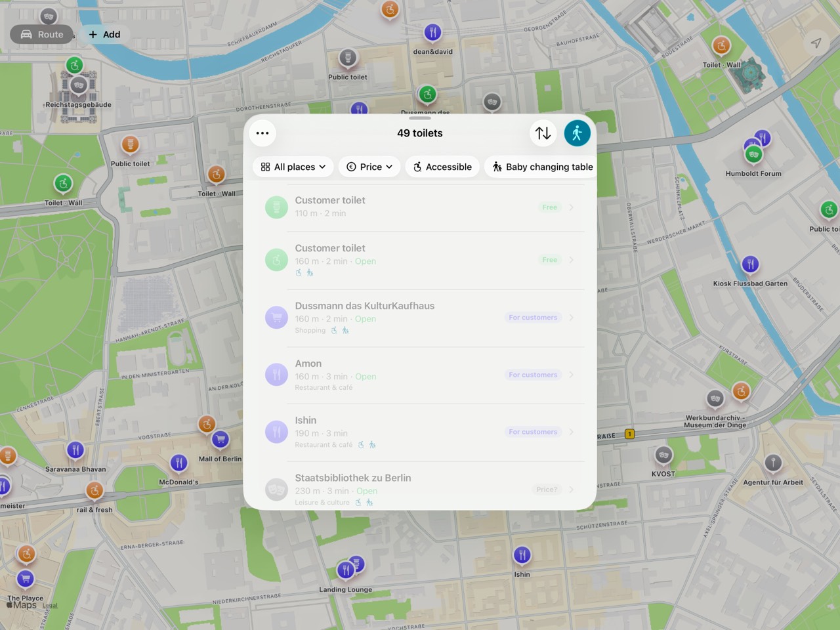The image size is (840, 630).
Task: Tap the Agentur für Arbeit pin
Action: (773, 463)
